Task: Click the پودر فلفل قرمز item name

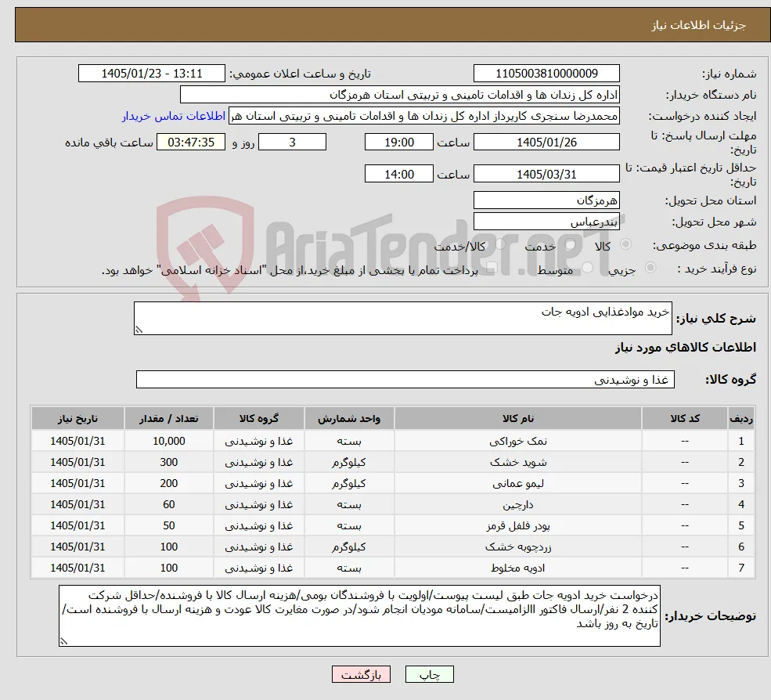Action: click(x=517, y=525)
